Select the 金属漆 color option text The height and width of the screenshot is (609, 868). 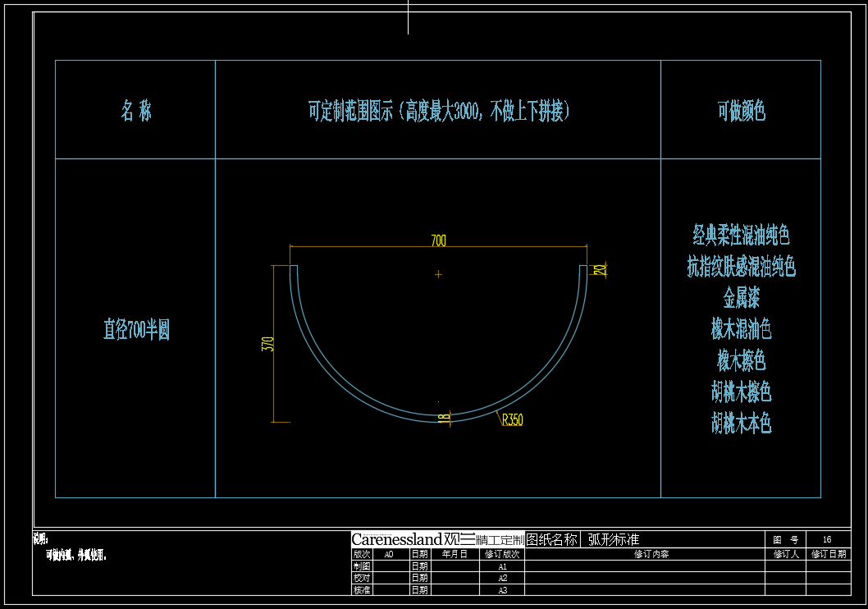(x=741, y=297)
